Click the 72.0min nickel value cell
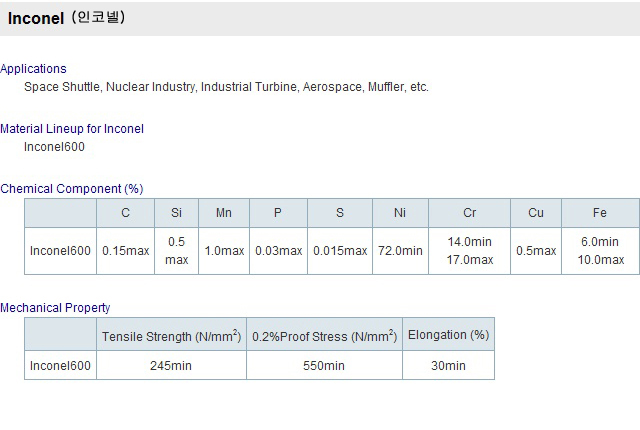This screenshot has height=430, width=640. (400, 251)
